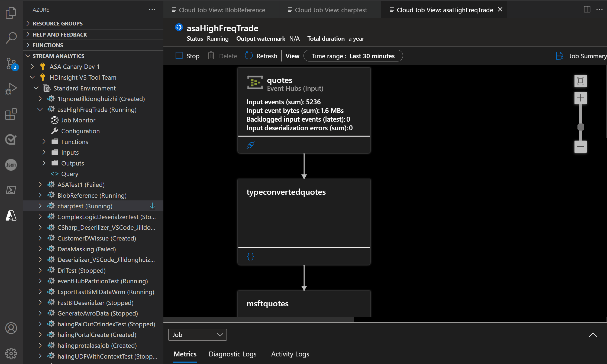The height and width of the screenshot is (364, 607).
Task: Open the Azure panel more actions menu
Action: point(152,9)
